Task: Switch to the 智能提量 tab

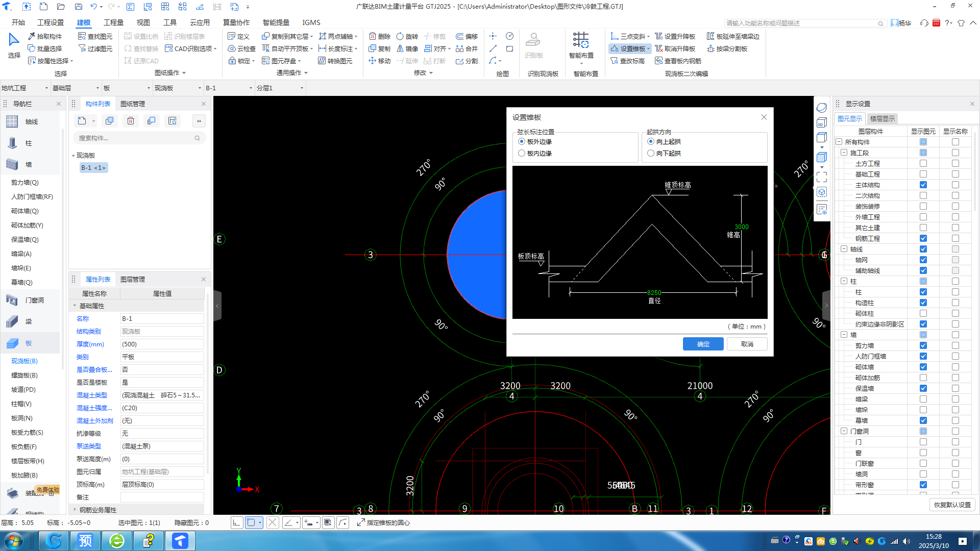Action: 276,22
